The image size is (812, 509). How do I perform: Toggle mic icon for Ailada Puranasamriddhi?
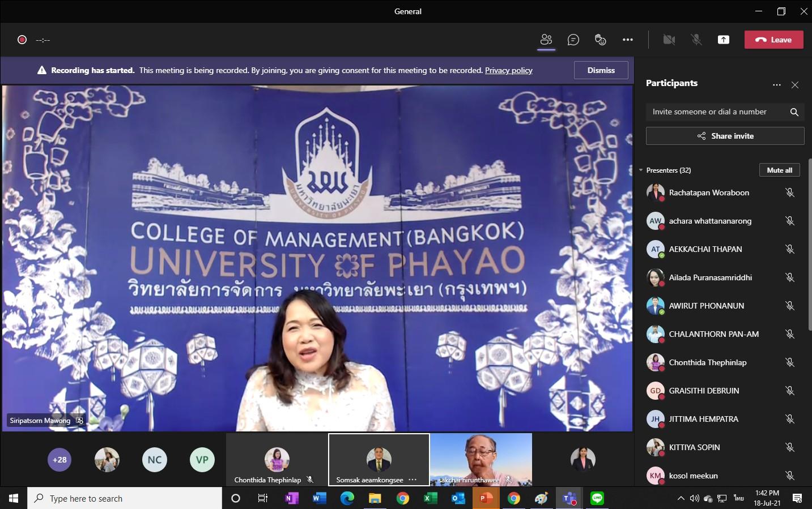click(x=790, y=277)
